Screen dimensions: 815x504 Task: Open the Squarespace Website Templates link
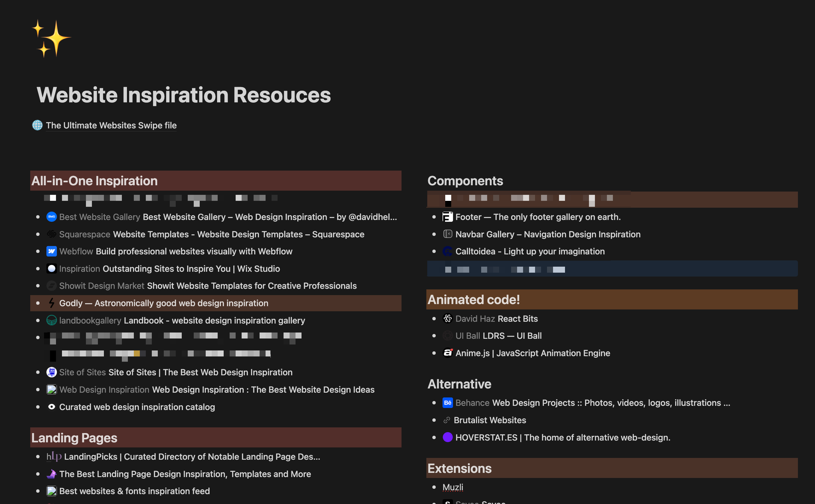coord(238,234)
